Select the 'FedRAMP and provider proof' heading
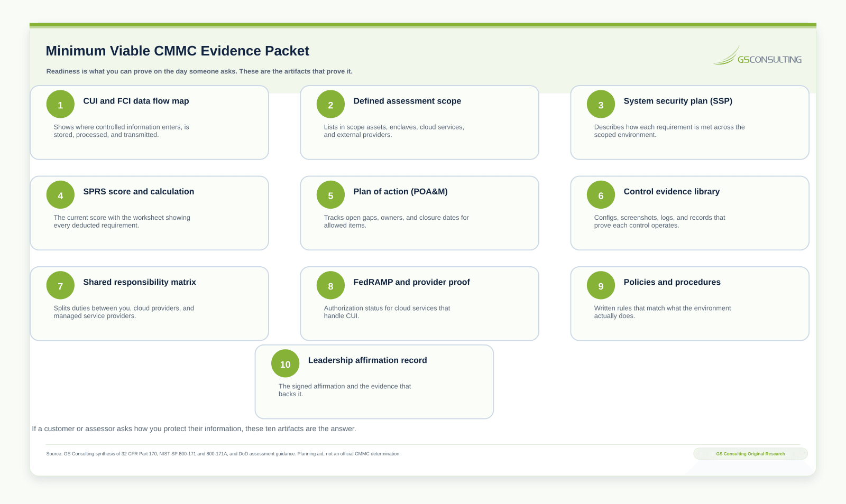 click(x=411, y=282)
